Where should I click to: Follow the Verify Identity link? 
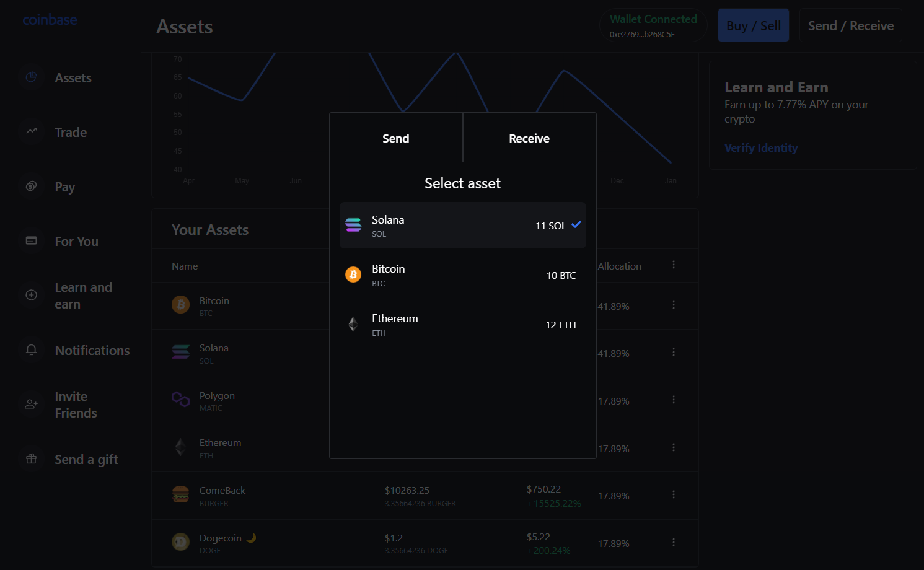(761, 148)
